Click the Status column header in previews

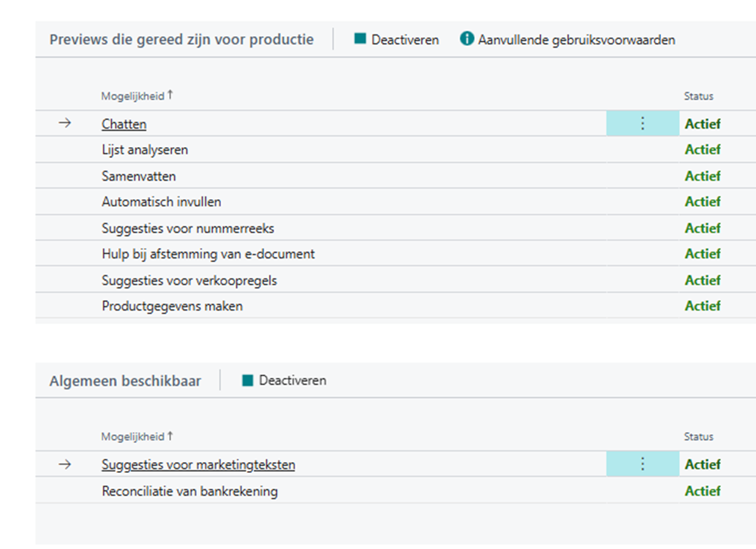(698, 96)
